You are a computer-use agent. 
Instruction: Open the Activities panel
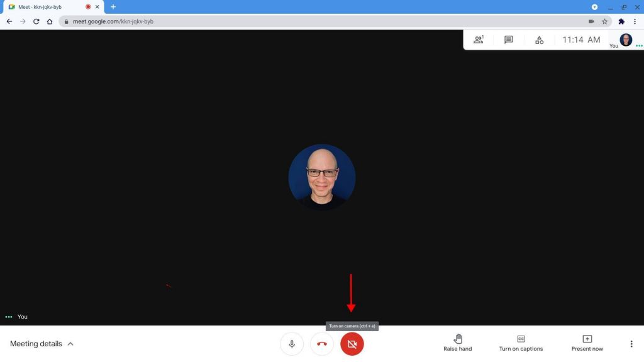click(539, 40)
